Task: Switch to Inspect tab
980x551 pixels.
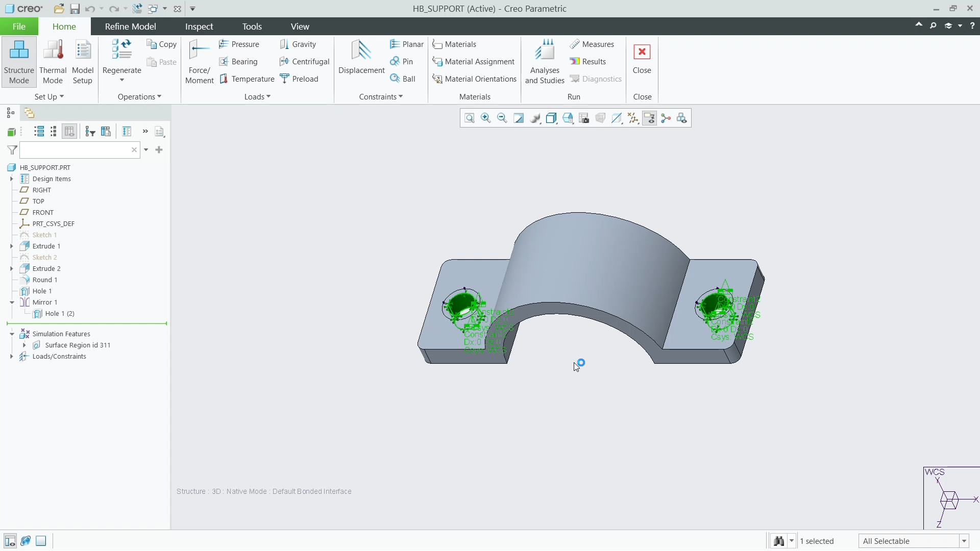Action: pyautogui.click(x=199, y=27)
